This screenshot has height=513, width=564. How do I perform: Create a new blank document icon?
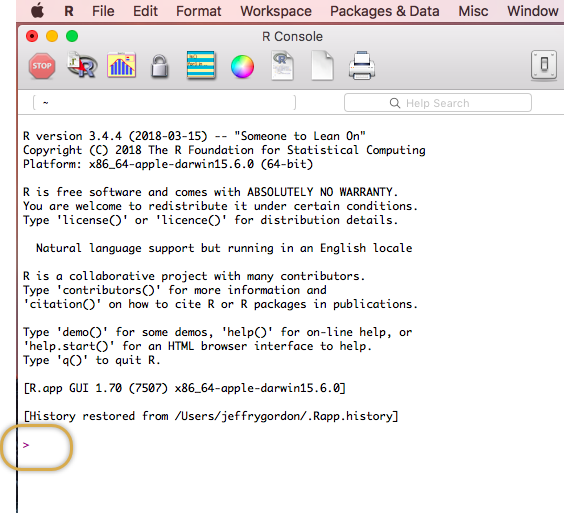click(322, 66)
